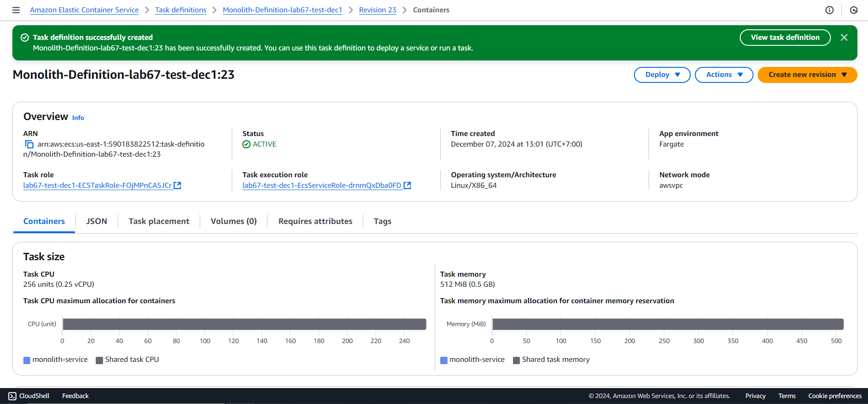
Task: Click the 'Fargate' app environment value
Action: pos(671,144)
